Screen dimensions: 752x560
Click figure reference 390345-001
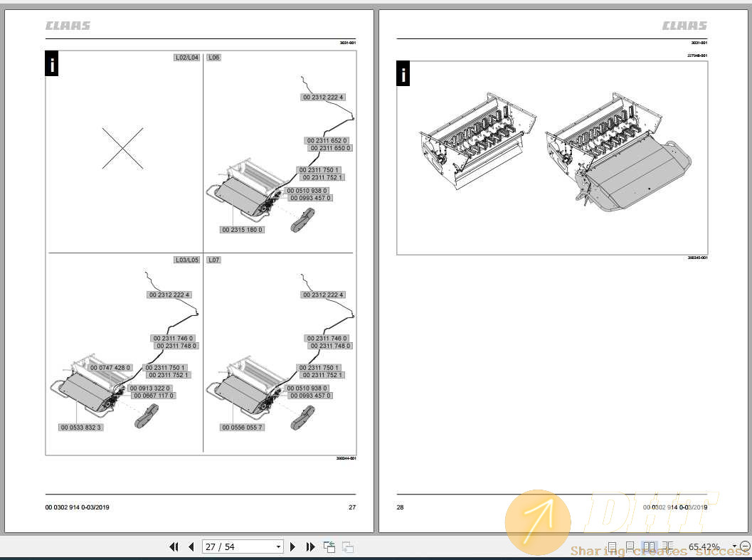[698, 258]
